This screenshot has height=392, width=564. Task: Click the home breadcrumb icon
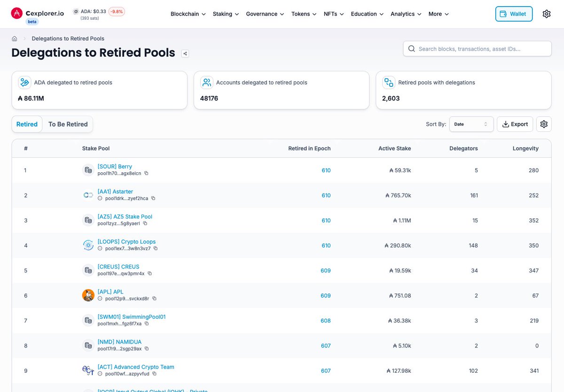[x=15, y=38]
